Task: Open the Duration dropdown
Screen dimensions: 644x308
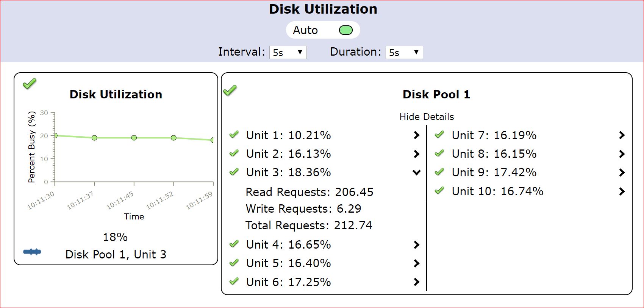Action: pos(404,52)
